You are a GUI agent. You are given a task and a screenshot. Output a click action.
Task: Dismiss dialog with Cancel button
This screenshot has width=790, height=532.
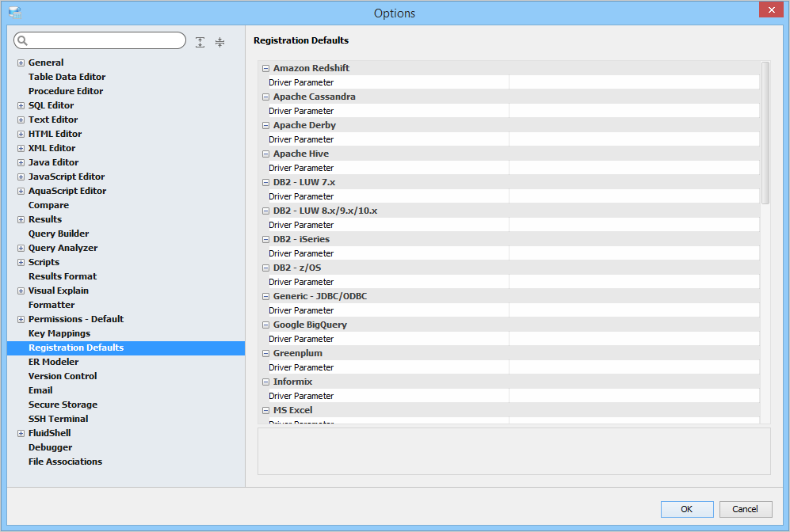coord(745,509)
